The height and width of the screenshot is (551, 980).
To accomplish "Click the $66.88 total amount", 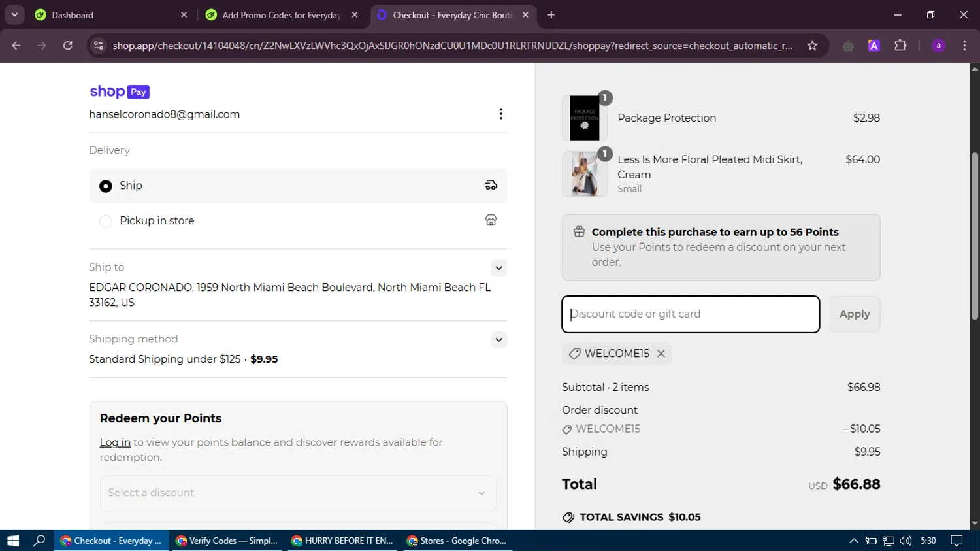I will point(857,484).
